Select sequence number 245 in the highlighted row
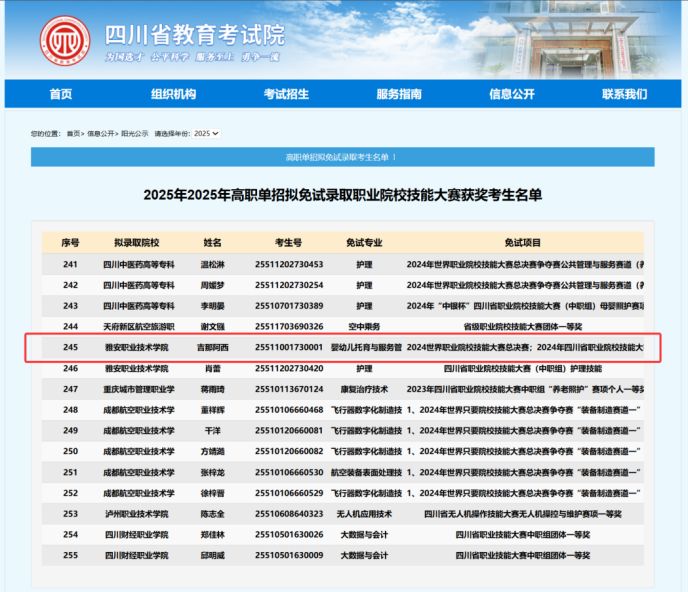Image resolution: width=688 pixels, height=592 pixels. coord(70,347)
